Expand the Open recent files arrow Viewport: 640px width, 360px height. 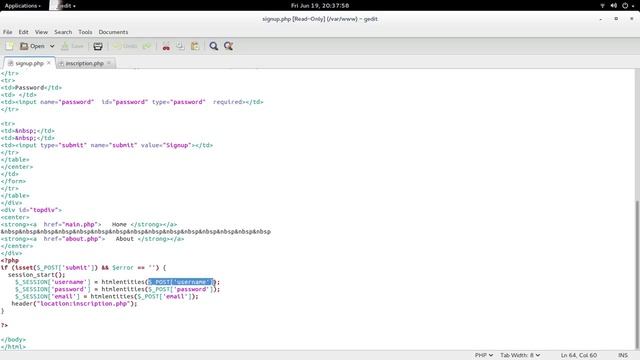tap(52, 46)
